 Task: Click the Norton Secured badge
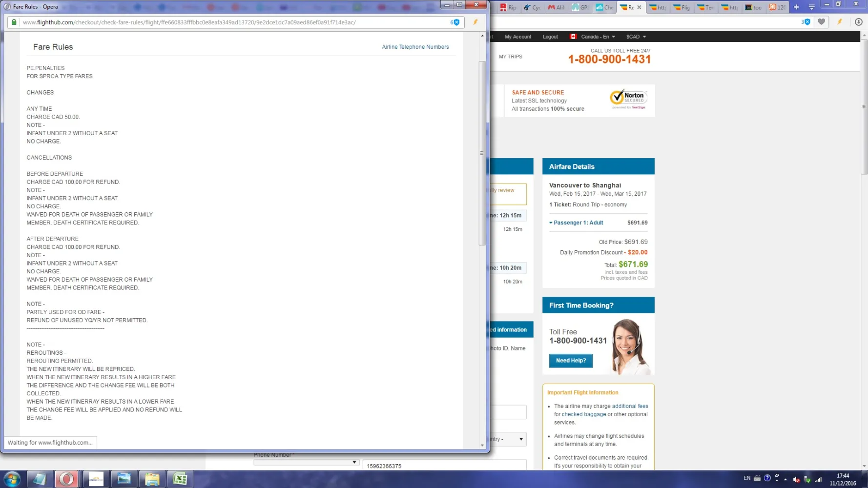(628, 100)
